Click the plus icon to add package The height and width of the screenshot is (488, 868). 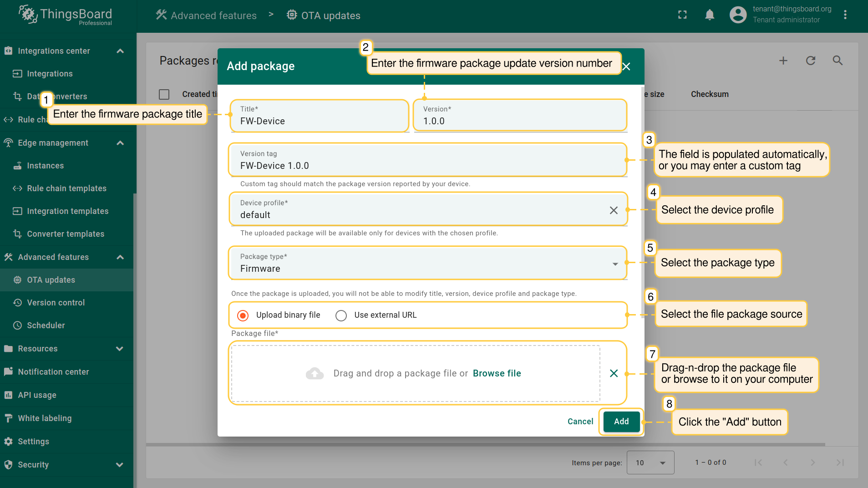coord(783,61)
